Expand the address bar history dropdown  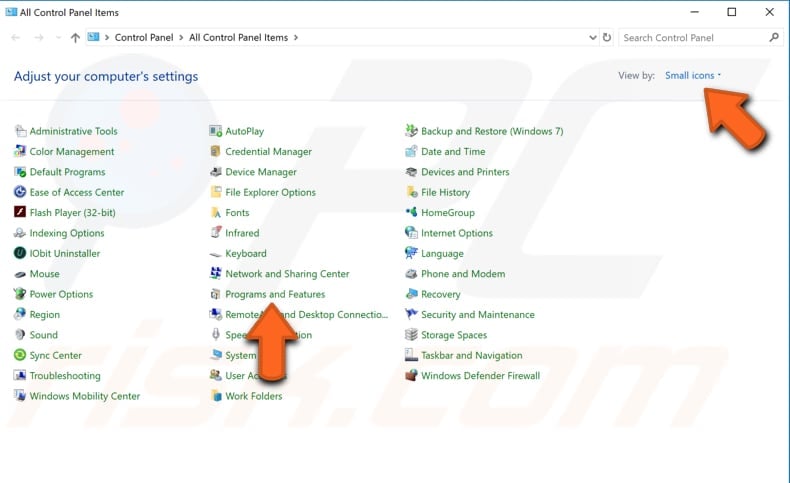pos(592,37)
